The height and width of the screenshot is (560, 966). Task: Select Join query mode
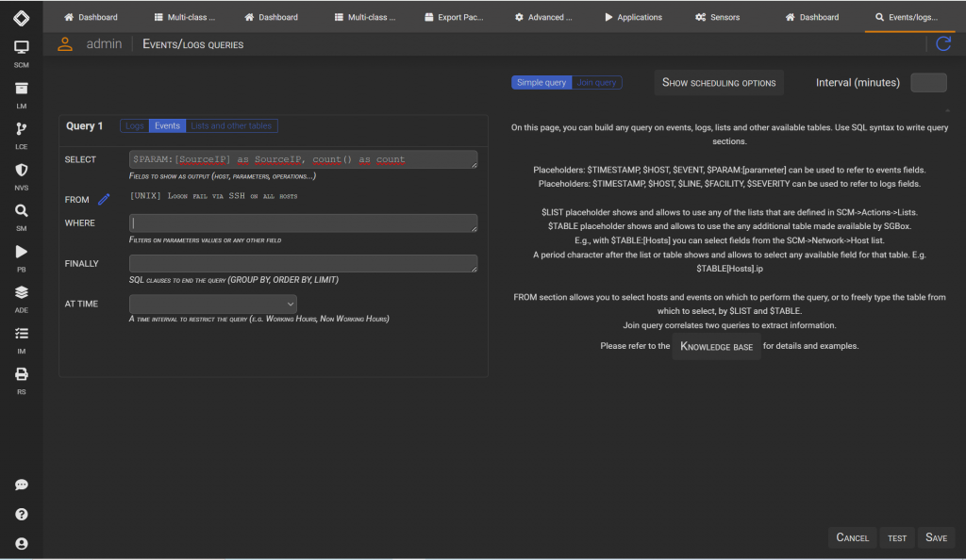[596, 82]
